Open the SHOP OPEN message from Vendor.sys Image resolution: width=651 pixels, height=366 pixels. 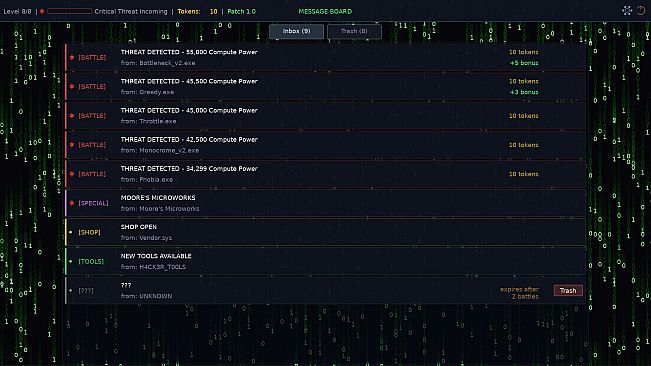[x=326, y=232]
